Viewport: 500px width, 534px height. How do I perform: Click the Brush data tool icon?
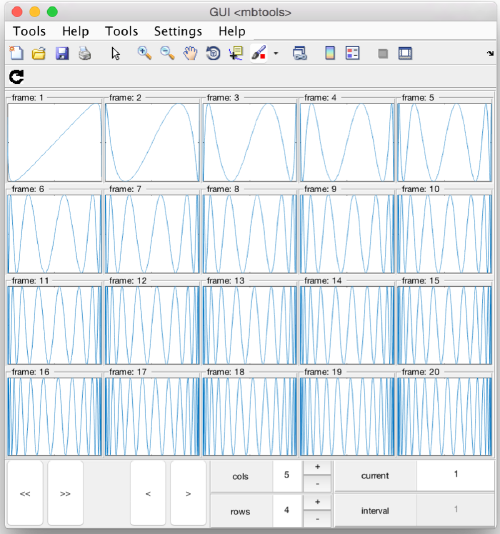pos(259,53)
